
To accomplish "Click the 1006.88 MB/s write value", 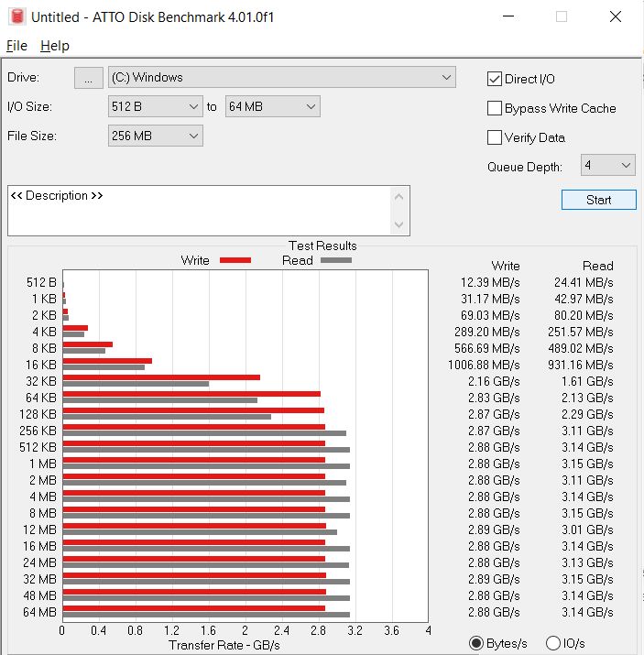I will (484, 366).
